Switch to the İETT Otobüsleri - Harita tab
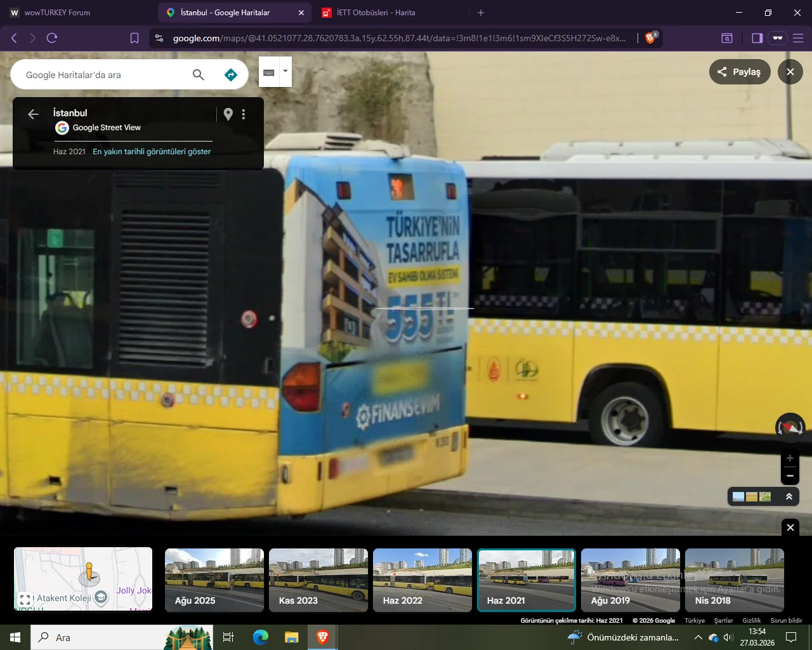Viewport: 812px width, 650px height. click(x=376, y=13)
